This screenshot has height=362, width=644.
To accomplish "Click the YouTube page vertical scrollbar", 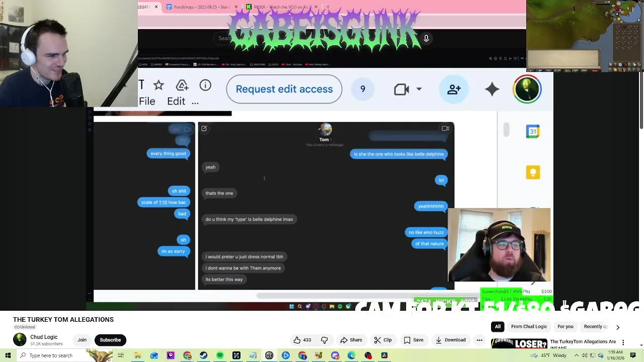I will pos(641,101).
